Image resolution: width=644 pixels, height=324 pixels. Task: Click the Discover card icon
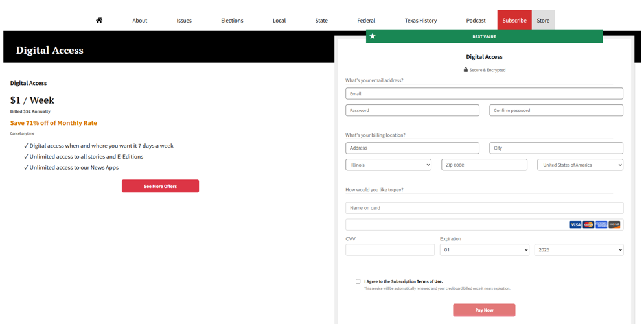[x=614, y=225]
